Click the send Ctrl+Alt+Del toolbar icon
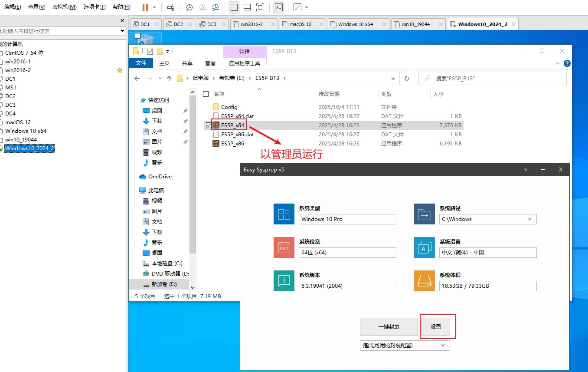The width and height of the screenshot is (588, 372). click(x=171, y=7)
